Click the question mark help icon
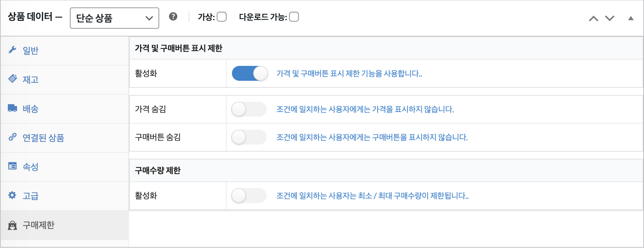Image resolution: width=644 pixels, height=248 pixels. click(x=173, y=17)
